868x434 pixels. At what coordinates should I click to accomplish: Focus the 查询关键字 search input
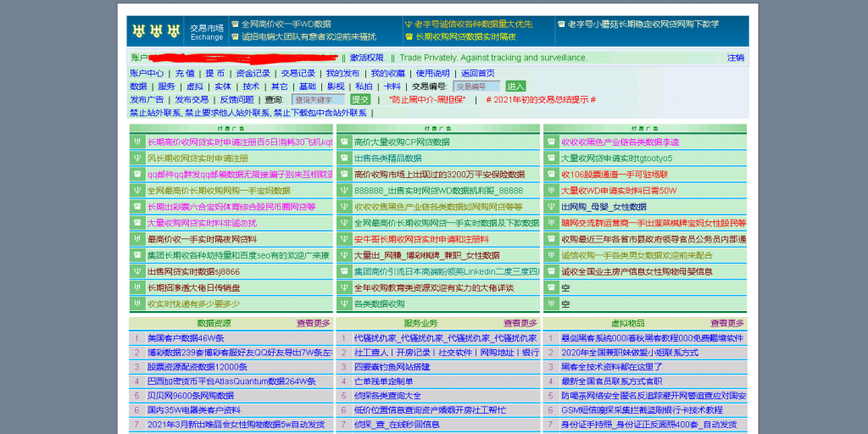click(319, 100)
